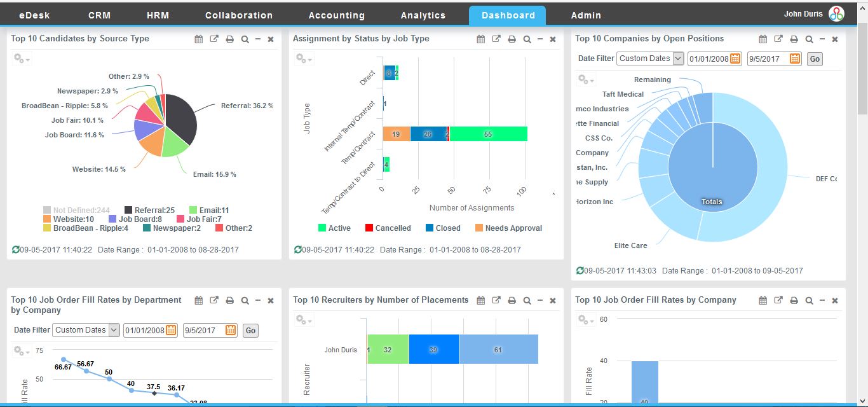The height and width of the screenshot is (407, 868).
Task: Click Go button in Companies by Open Positions
Action: coord(814,59)
